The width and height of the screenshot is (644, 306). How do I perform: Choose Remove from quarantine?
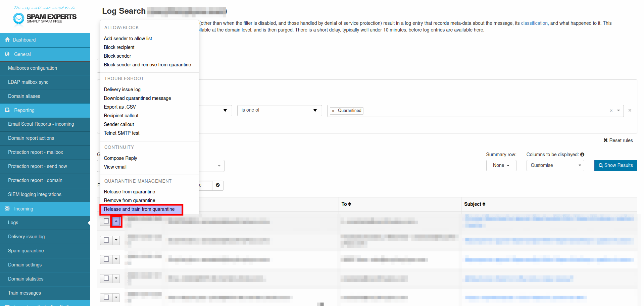(130, 200)
